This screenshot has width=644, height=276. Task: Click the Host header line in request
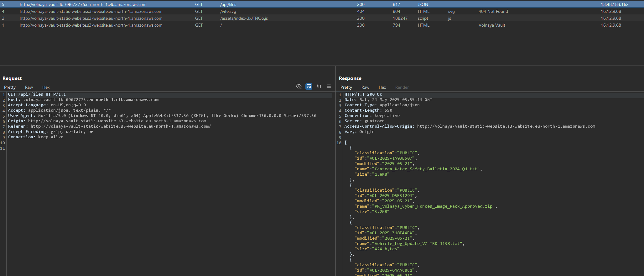[83, 100]
